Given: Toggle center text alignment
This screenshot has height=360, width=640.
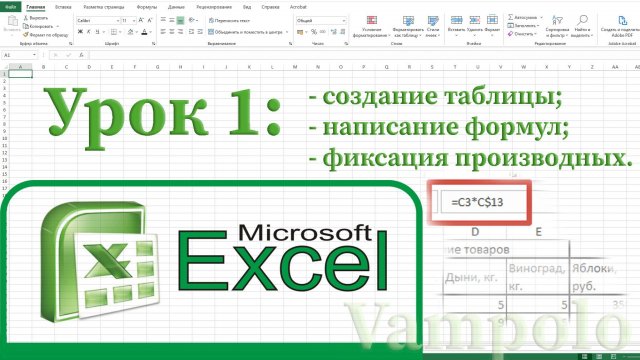Looking at the screenshot, I should [172, 31].
